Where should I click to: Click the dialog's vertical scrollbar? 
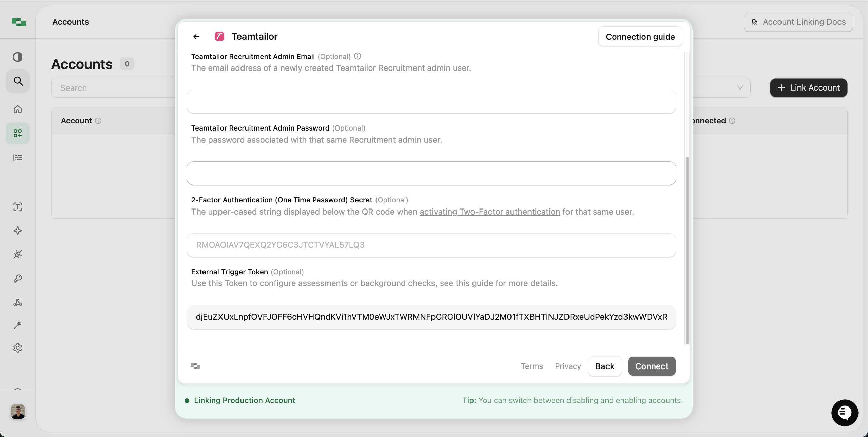[x=687, y=250]
